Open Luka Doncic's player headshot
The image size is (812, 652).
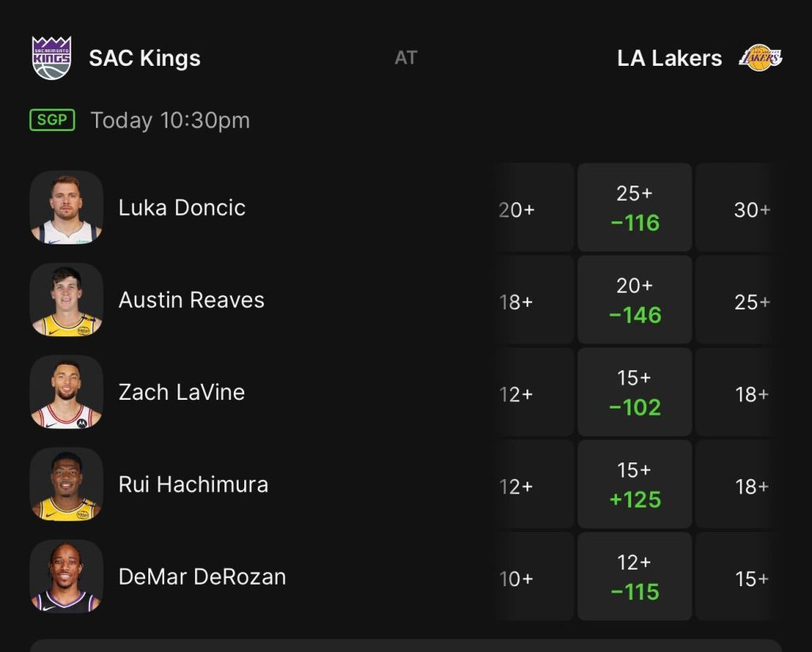click(x=67, y=208)
